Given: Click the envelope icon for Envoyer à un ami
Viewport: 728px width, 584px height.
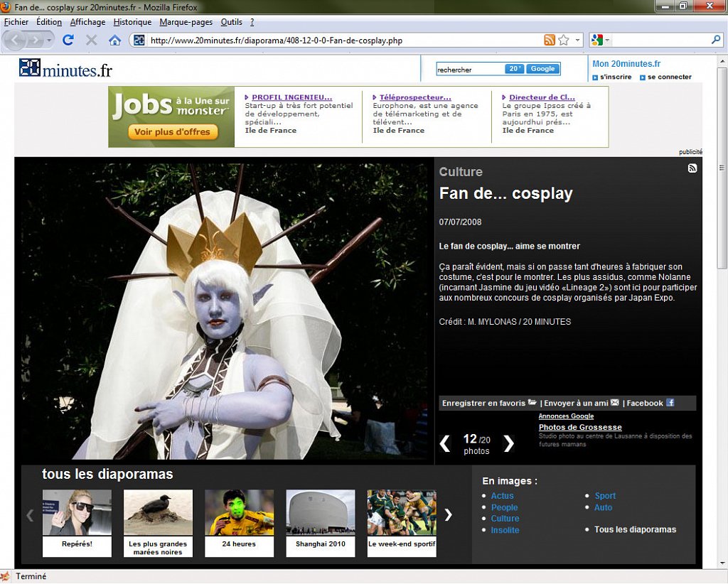Looking at the screenshot, I should click(x=615, y=403).
